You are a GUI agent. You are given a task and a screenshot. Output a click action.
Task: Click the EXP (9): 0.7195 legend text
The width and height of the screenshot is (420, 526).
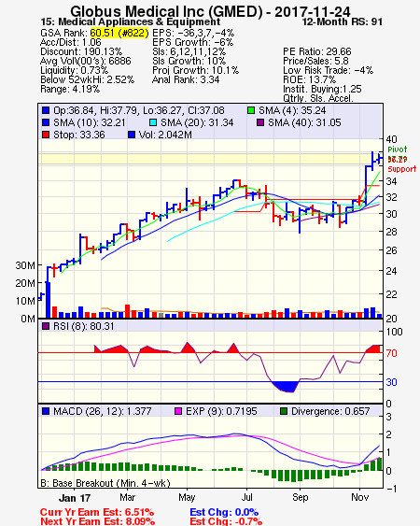(x=221, y=411)
